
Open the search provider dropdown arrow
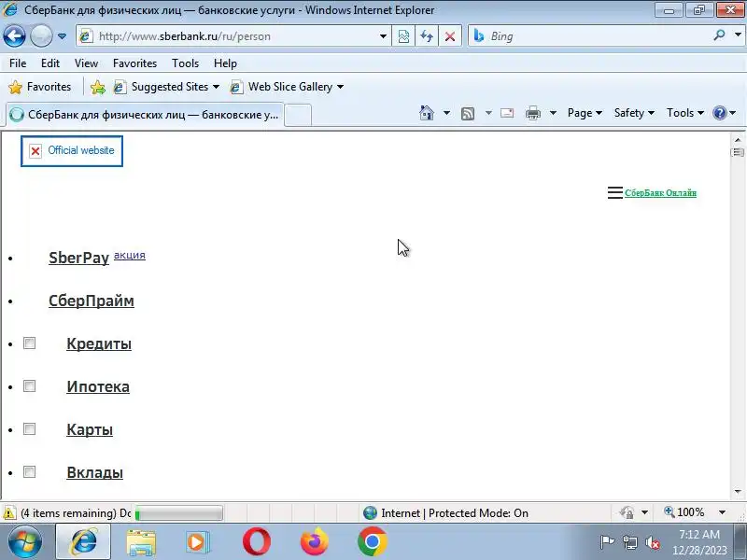tap(738, 35)
